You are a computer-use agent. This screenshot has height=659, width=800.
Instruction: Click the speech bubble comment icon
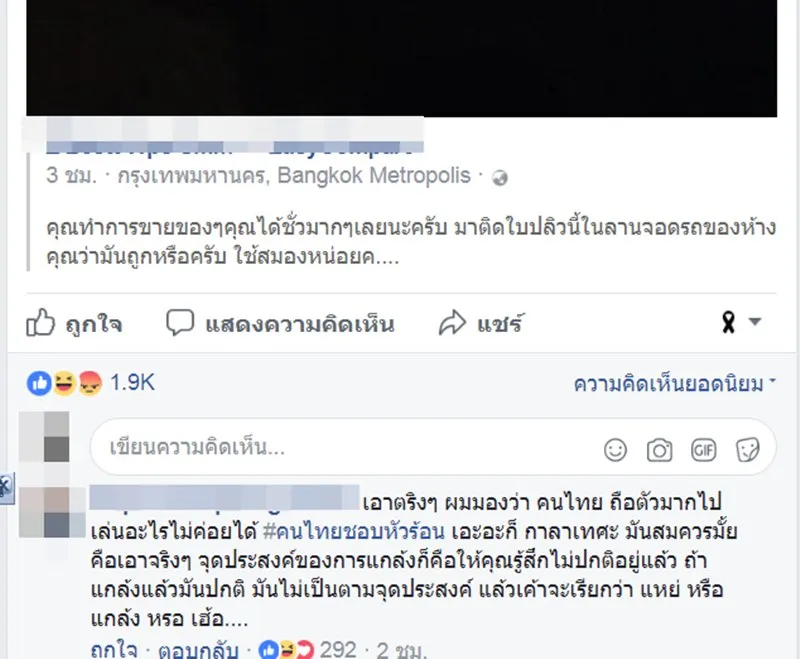tap(180, 322)
